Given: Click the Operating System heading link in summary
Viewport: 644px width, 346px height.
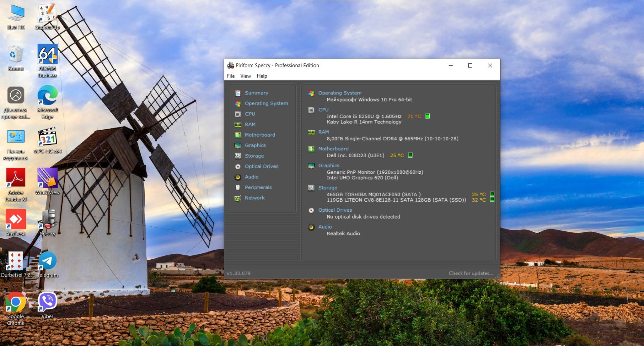Looking at the screenshot, I should 340,93.
